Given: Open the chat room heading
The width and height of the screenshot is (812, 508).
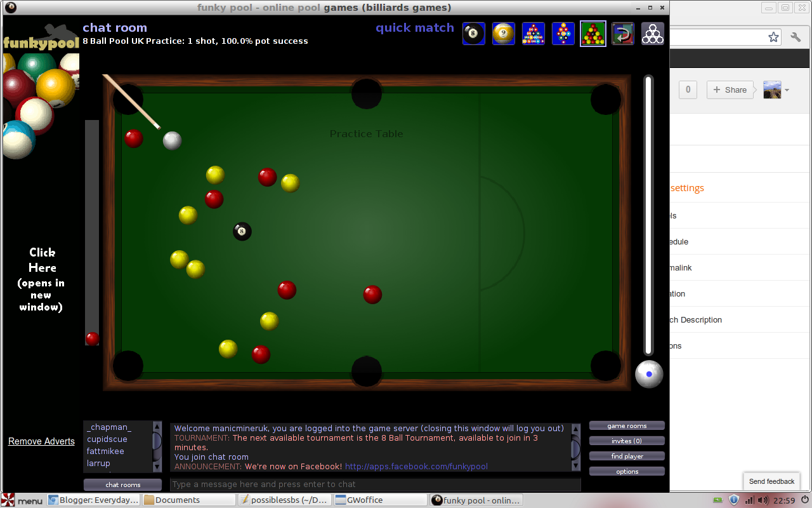Looking at the screenshot, I should pyautogui.click(x=115, y=27).
